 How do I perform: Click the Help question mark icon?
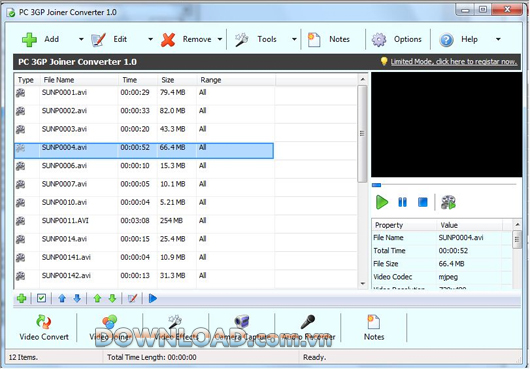pos(446,40)
